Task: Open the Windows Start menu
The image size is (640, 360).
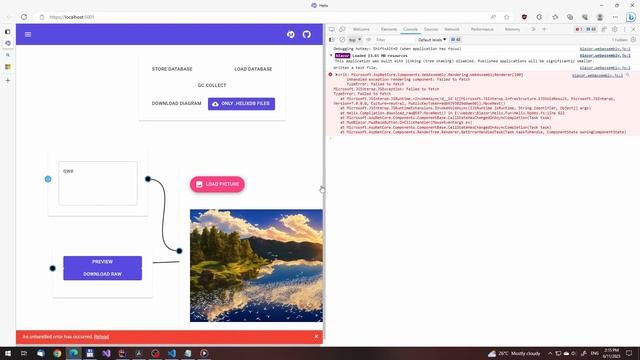Action: pos(8,353)
